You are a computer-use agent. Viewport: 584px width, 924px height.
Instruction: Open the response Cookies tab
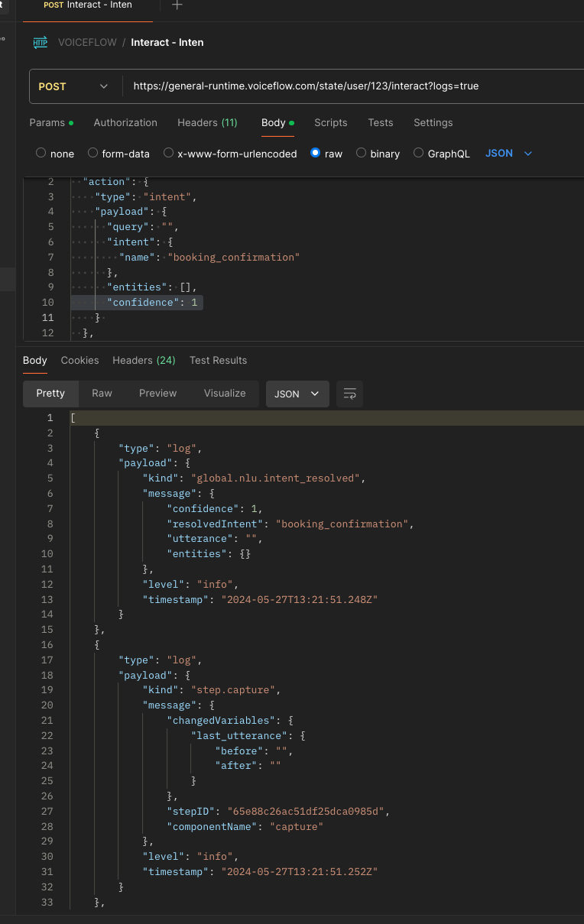(x=79, y=360)
